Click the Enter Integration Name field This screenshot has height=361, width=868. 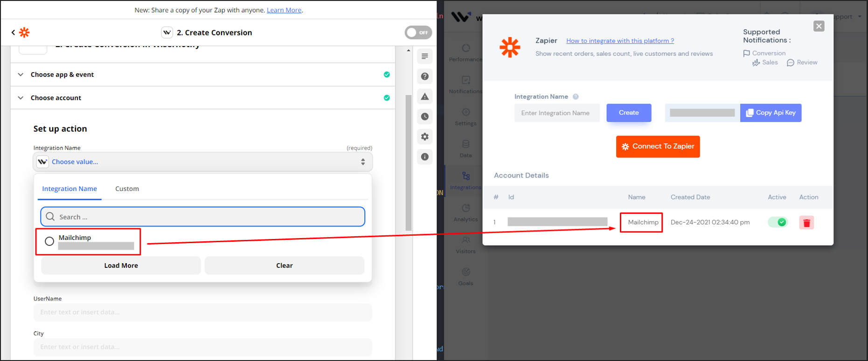coord(557,113)
